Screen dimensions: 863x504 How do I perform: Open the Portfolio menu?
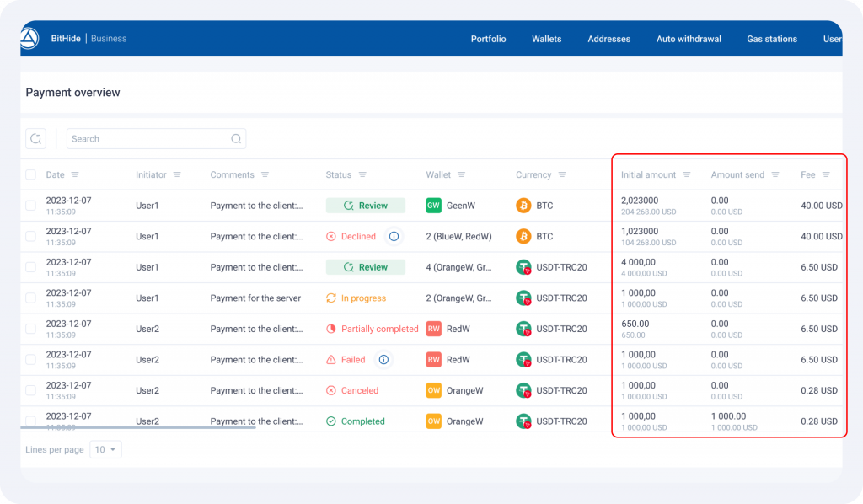click(x=488, y=39)
